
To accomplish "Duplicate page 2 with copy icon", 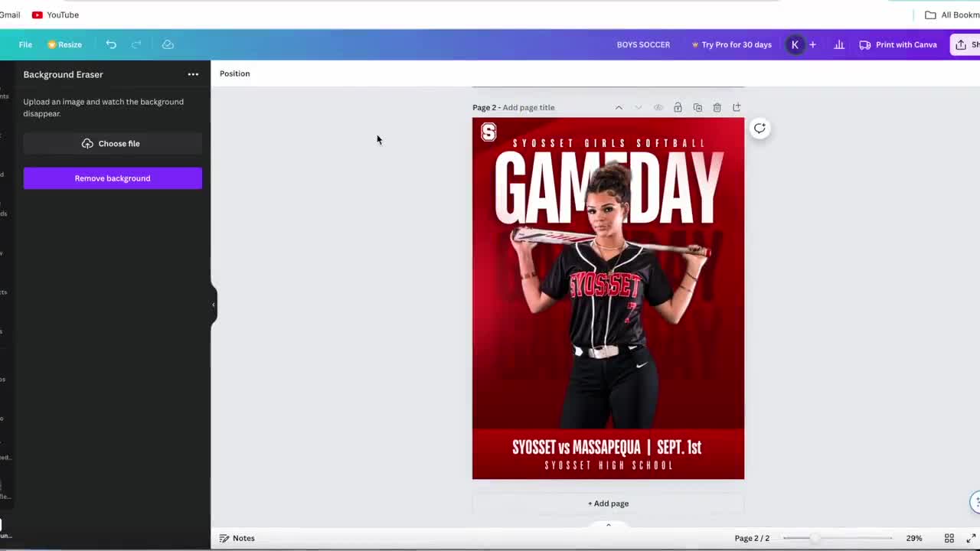I will (697, 108).
